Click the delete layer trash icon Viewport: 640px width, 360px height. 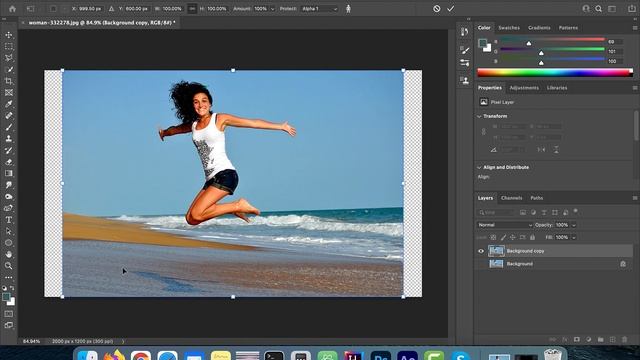point(624,339)
